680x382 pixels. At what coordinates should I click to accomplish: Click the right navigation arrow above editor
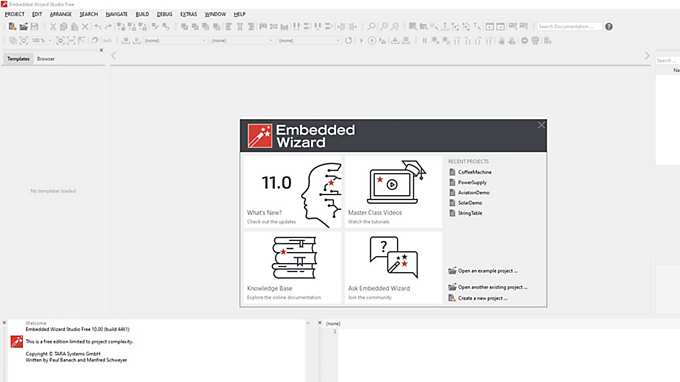[x=647, y=56]
